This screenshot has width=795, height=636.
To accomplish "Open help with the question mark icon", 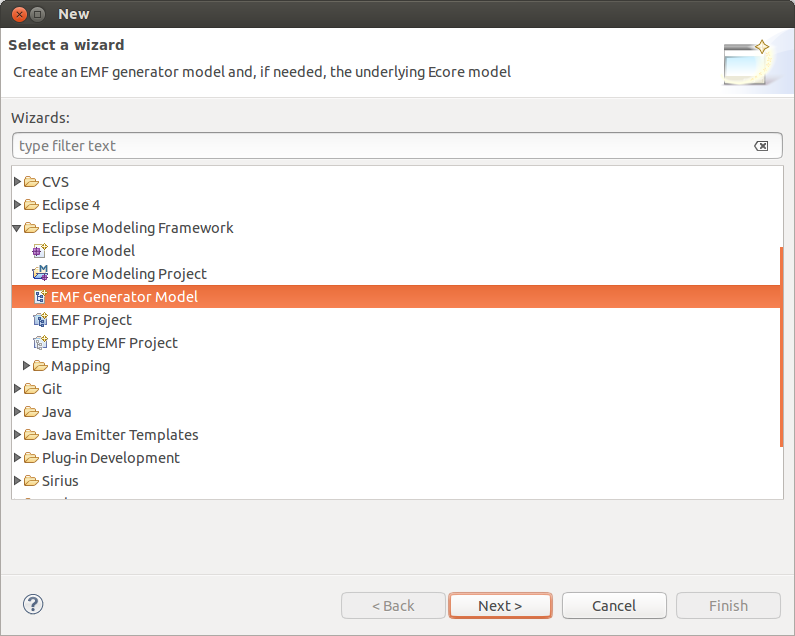I will (33, 604).
